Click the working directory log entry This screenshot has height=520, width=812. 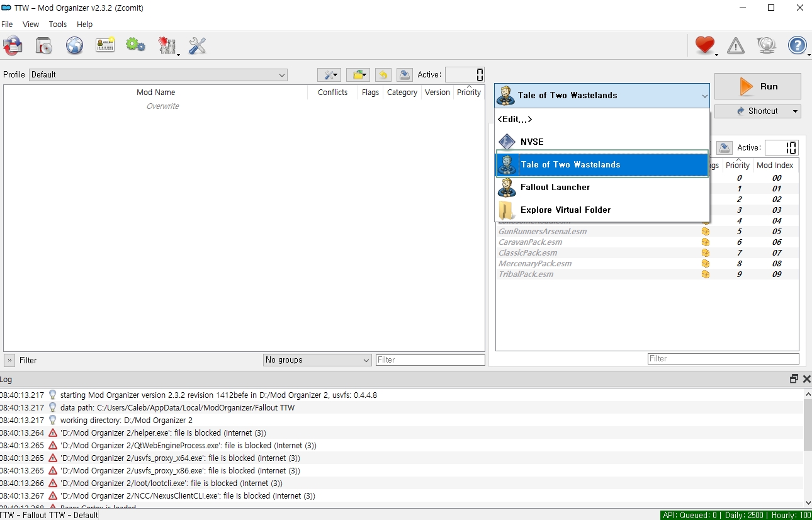click(402, 421)
